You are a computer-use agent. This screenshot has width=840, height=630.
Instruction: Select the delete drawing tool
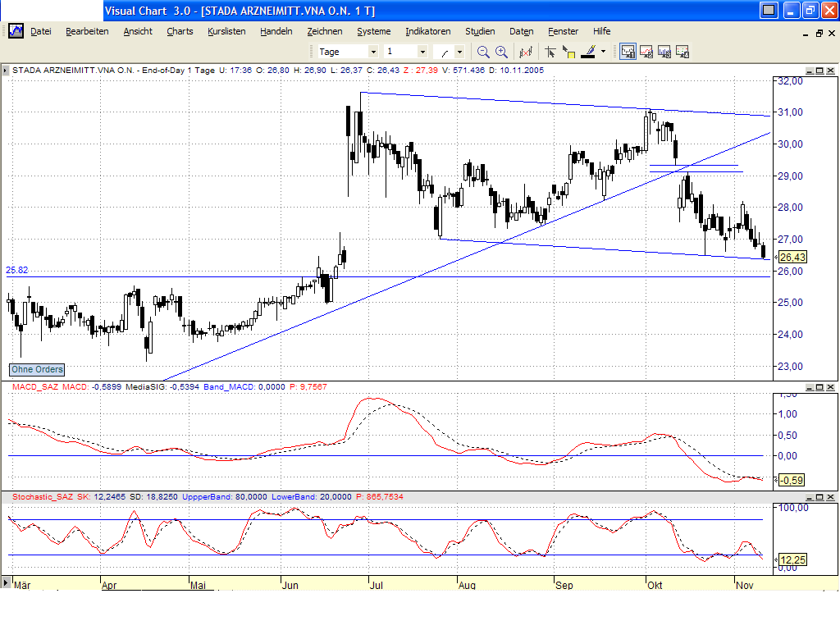(x=526, y=51)
